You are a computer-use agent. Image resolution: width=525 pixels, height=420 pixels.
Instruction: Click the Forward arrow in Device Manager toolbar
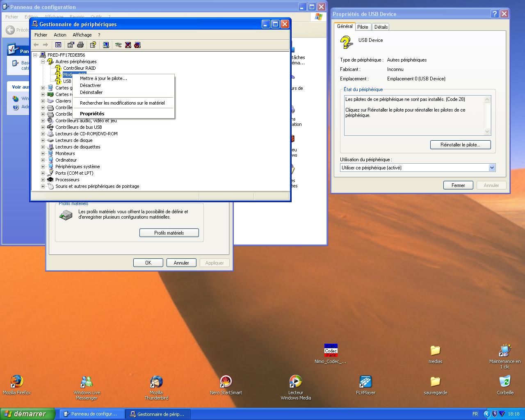(46, 45)
